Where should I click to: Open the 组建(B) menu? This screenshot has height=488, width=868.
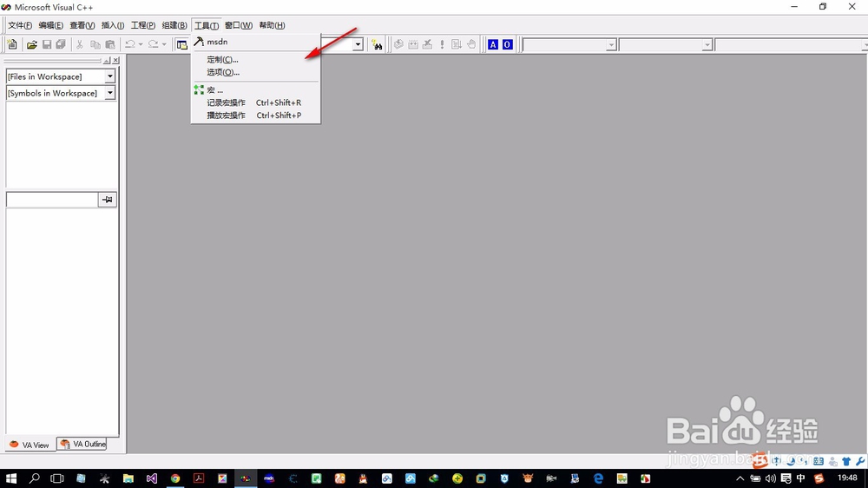[x=174, y=25]
